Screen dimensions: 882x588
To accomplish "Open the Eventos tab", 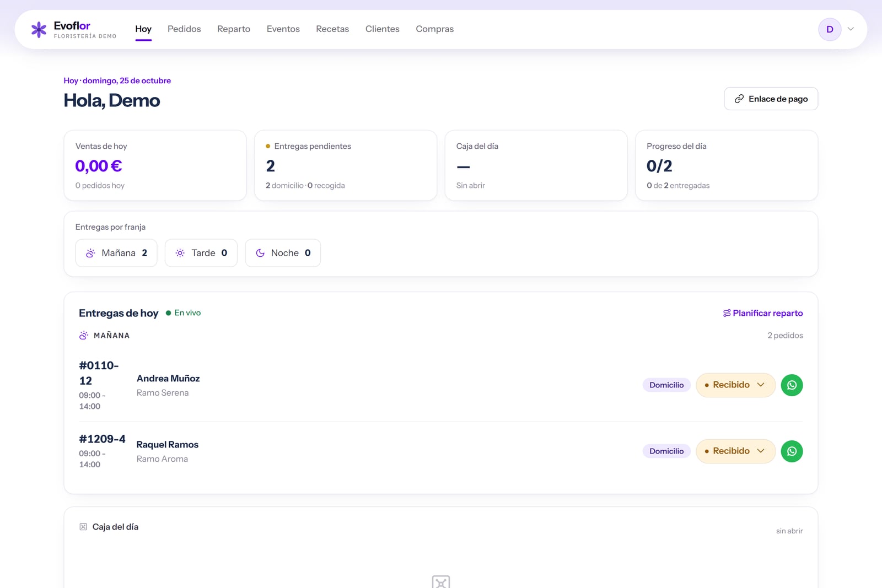I will point(283,29).
